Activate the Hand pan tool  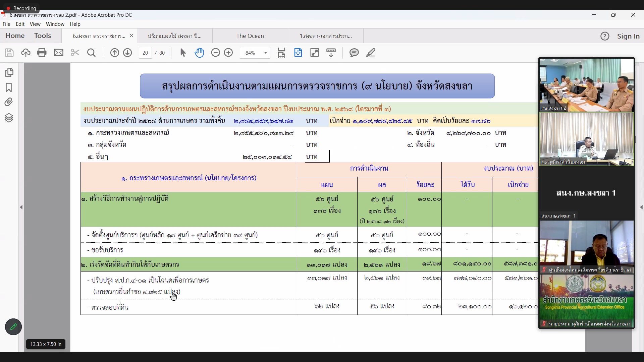199,53
